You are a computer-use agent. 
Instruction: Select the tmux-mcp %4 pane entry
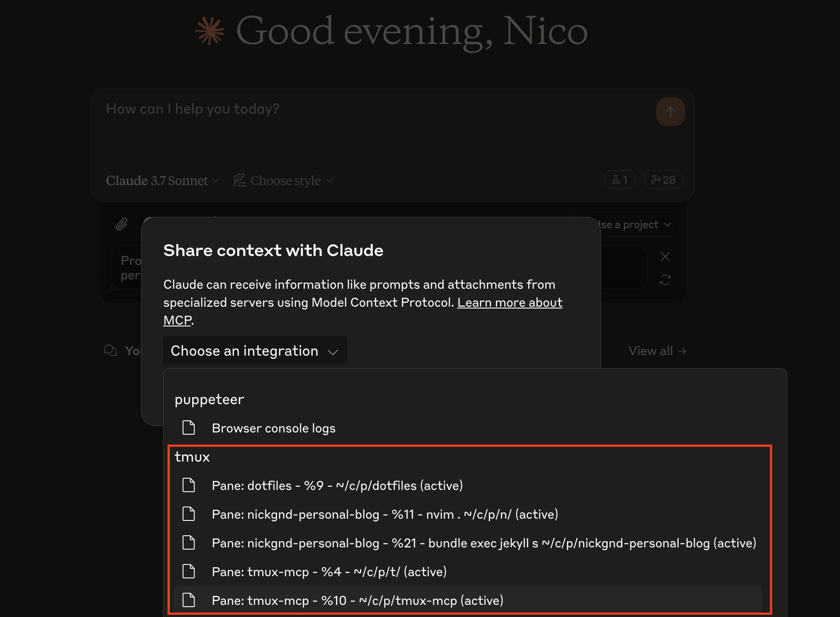coord(329,572)
